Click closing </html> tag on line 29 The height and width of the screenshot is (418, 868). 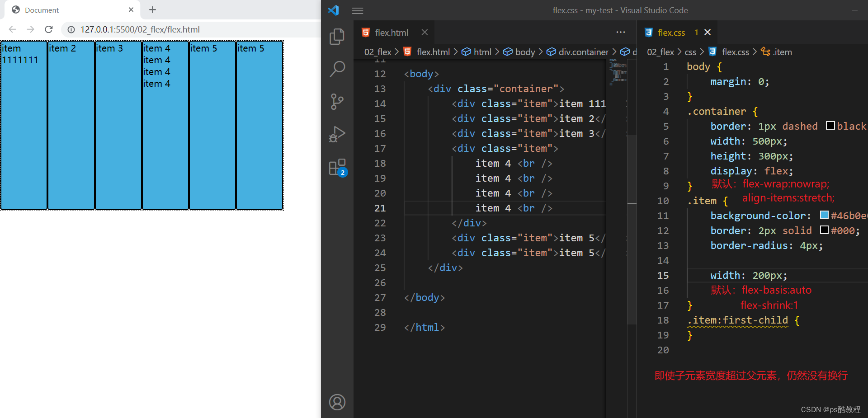425,327
